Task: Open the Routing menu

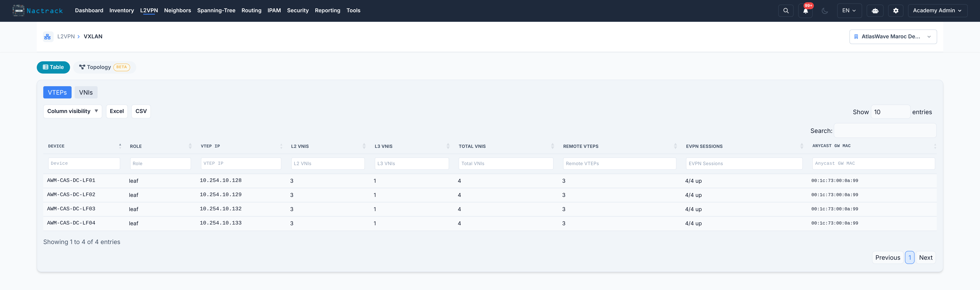Action: (x=251, y=11)
